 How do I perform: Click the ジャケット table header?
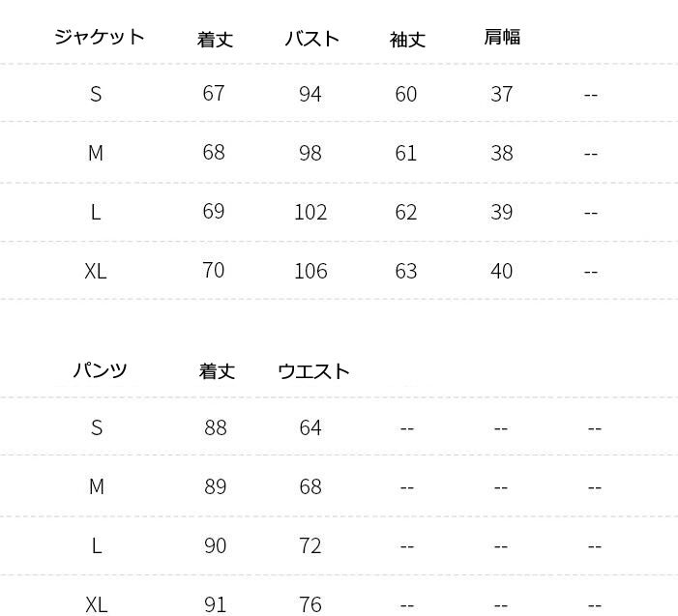point(100,37)
